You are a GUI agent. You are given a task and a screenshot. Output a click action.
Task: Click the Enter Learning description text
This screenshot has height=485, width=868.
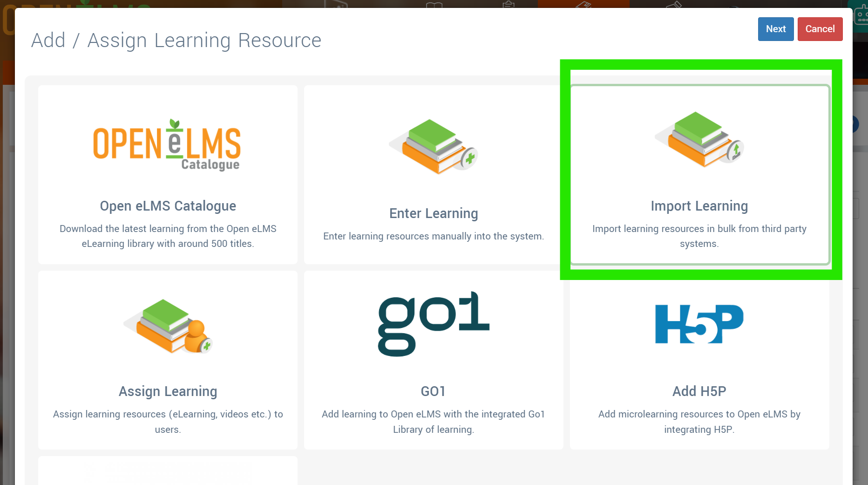click(x=434, y=236)
